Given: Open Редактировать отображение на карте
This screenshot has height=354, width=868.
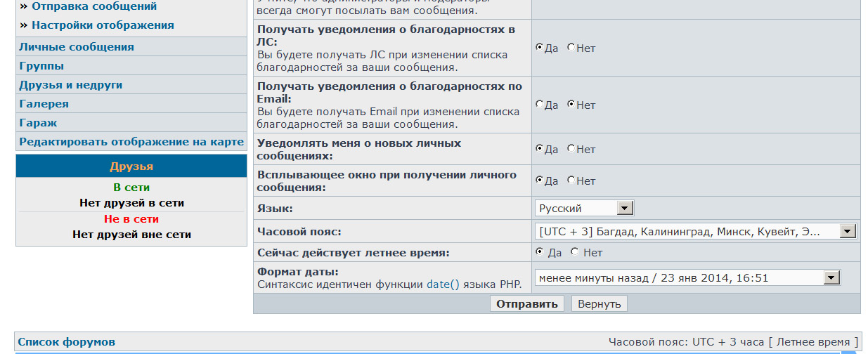Looking at the screenshot, I should [131, 142].
